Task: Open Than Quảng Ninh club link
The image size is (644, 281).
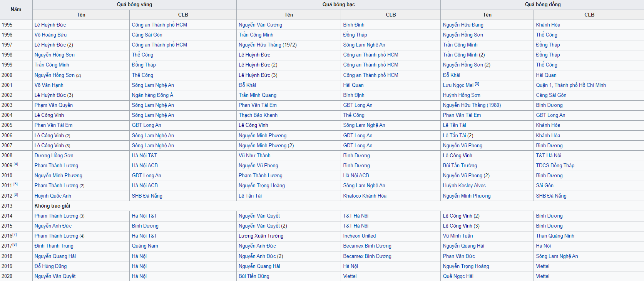Action: click(x=555, y=236)
